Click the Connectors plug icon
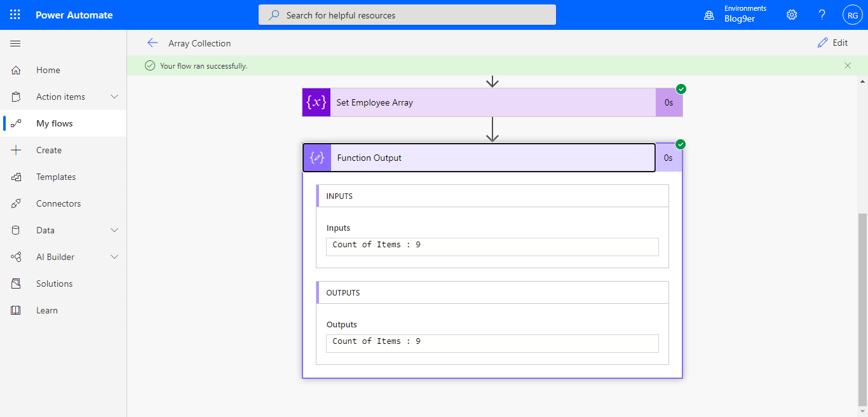This screenshot has height=417, width=868. tap(17, 203)
